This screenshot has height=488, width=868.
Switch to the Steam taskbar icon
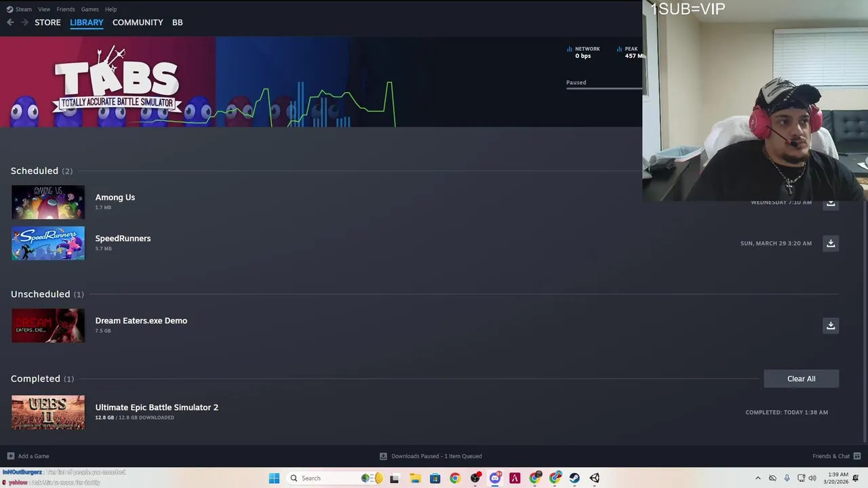[574, 478]
